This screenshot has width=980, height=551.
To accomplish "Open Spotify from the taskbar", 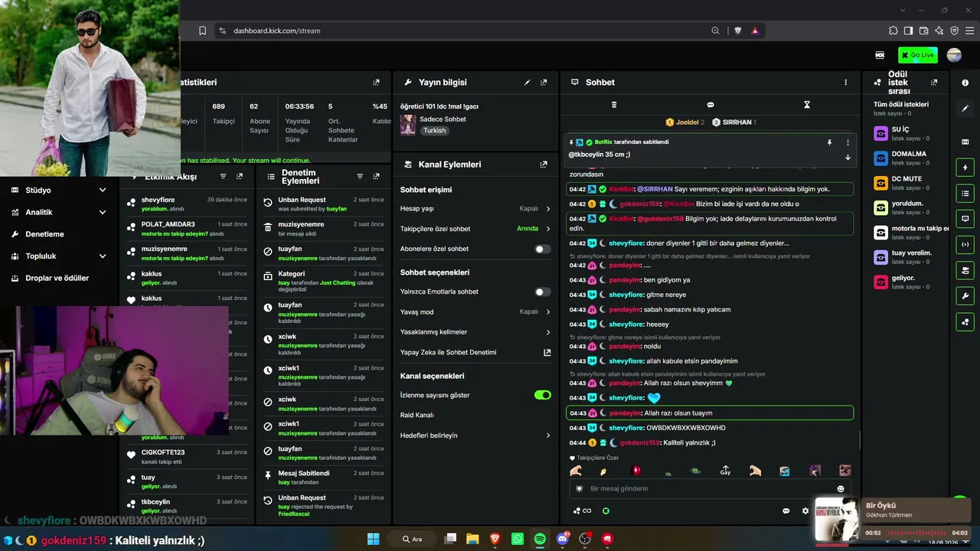I will [540, 539].
